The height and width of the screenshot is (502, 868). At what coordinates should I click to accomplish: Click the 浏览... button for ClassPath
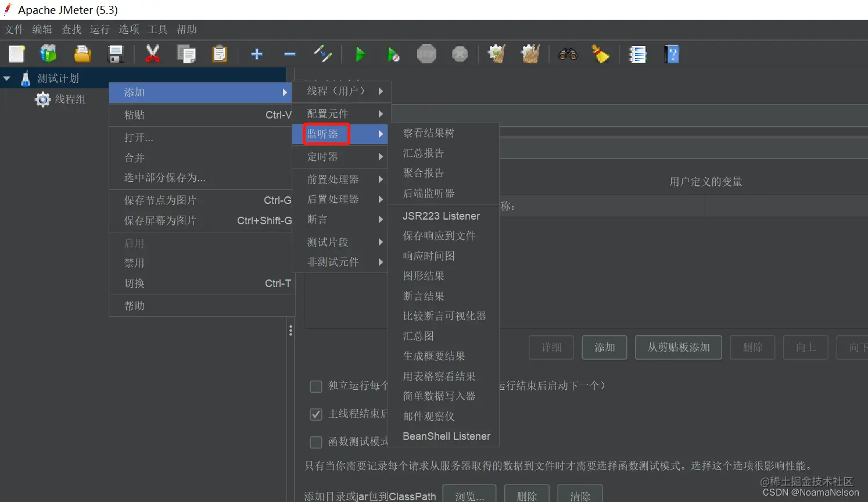click(x=469, y=495)
